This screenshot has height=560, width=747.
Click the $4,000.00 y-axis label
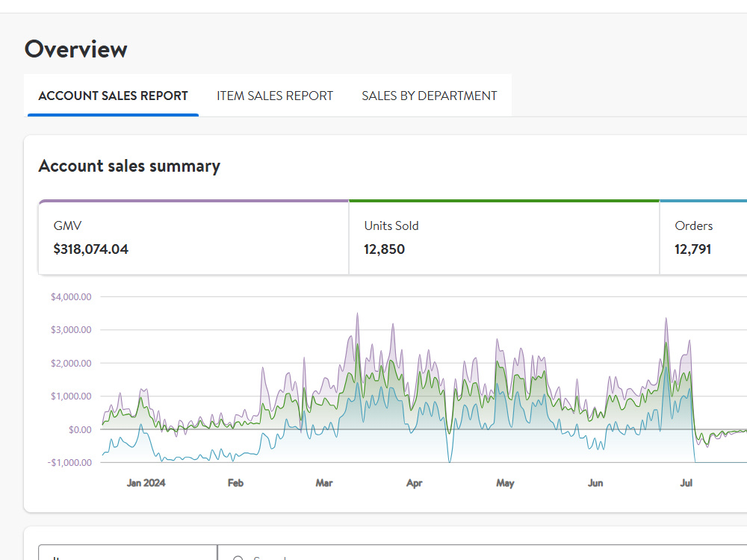tap(71, 296)
